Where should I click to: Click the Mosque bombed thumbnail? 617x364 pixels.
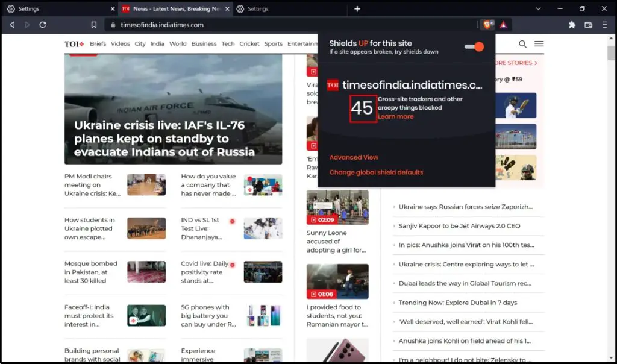point(146,272)
